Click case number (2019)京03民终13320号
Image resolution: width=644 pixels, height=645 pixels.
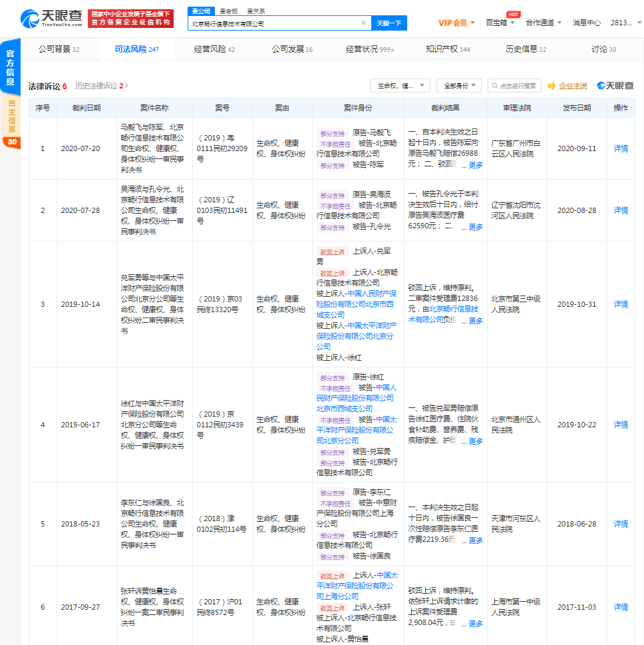click(x=220, y=304)
